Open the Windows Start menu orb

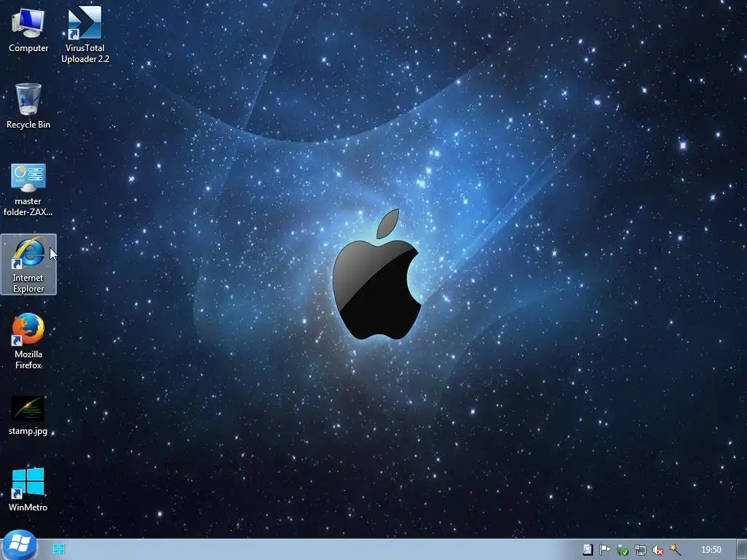tap(19, 545)
